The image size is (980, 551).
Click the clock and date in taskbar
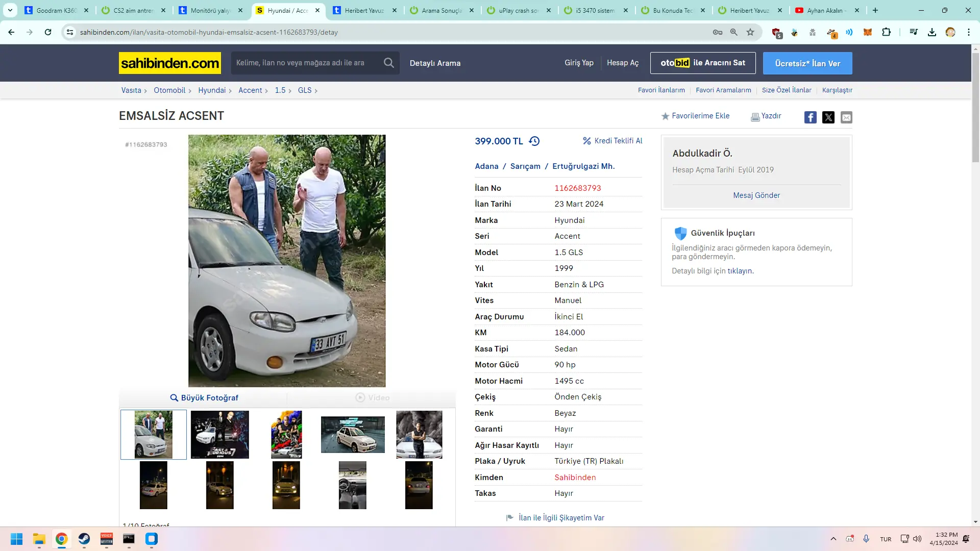pyautogui.click(x=943, y=539)
